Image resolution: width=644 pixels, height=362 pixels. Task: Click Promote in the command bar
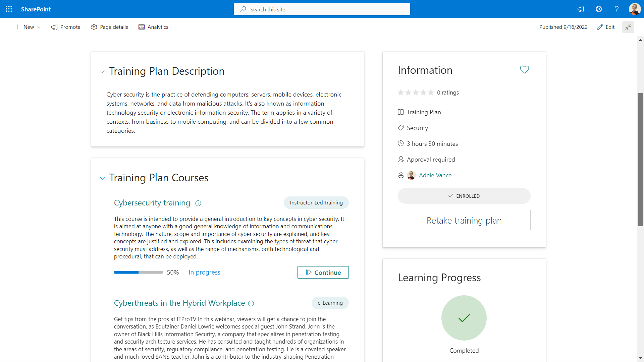[x=66, y=27]
